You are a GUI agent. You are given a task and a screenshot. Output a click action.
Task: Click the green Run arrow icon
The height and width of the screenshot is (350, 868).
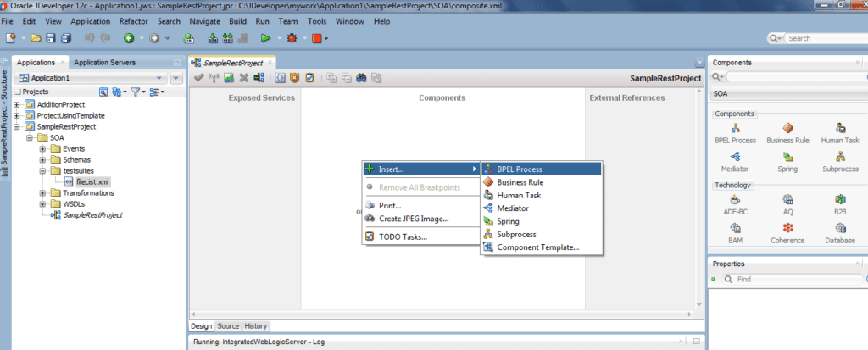click(x=265, y=38)
